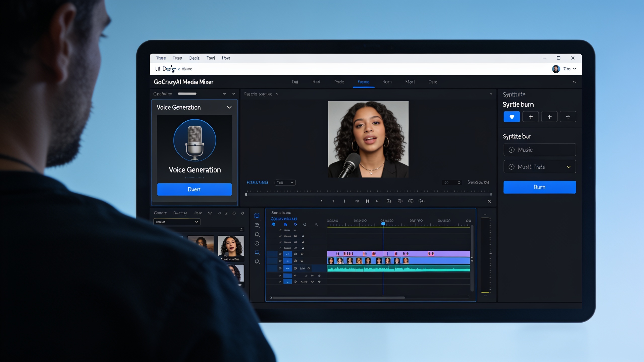The image size is (644, 362).
Task: Toggle visibility of the video thumbnail track
Action: tap(280, 261)
